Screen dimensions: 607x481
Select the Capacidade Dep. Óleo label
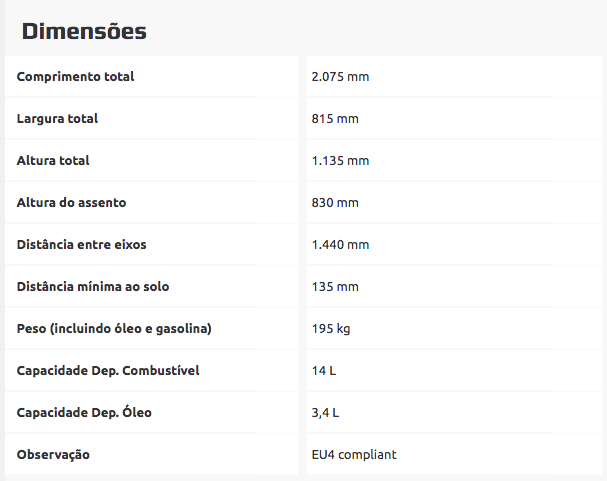click(84, 413)
